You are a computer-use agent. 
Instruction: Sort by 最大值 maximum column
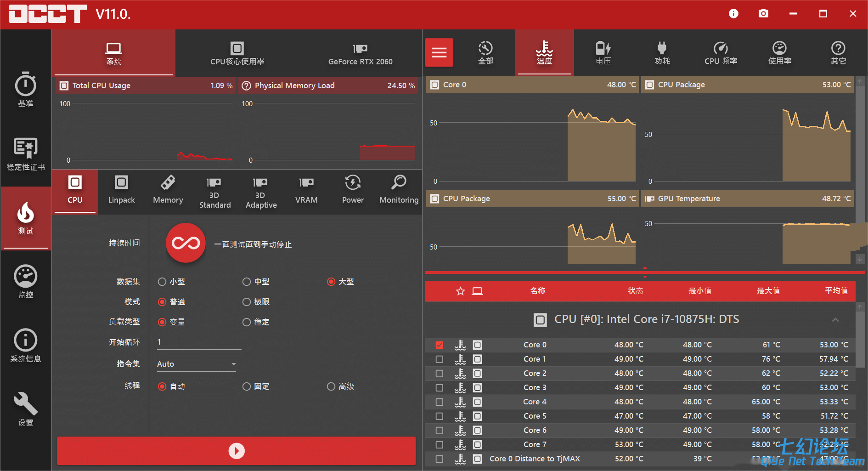[x=768, y=291]
